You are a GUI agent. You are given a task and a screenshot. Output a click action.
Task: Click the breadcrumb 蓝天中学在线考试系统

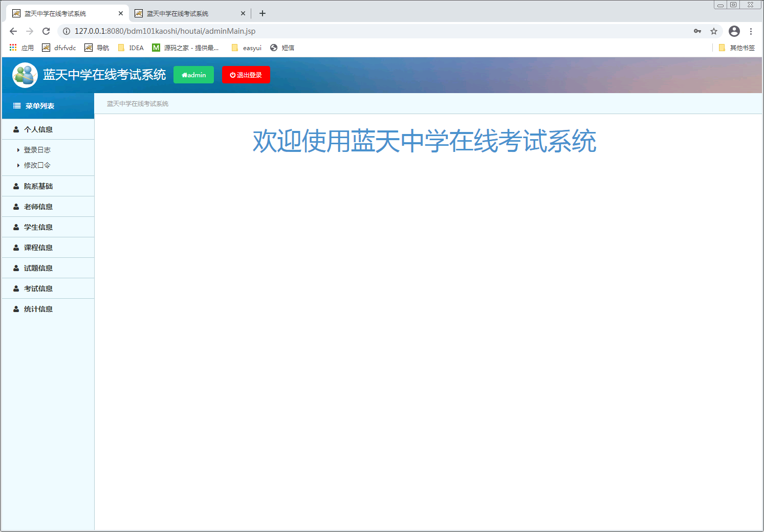pos(138,104)
